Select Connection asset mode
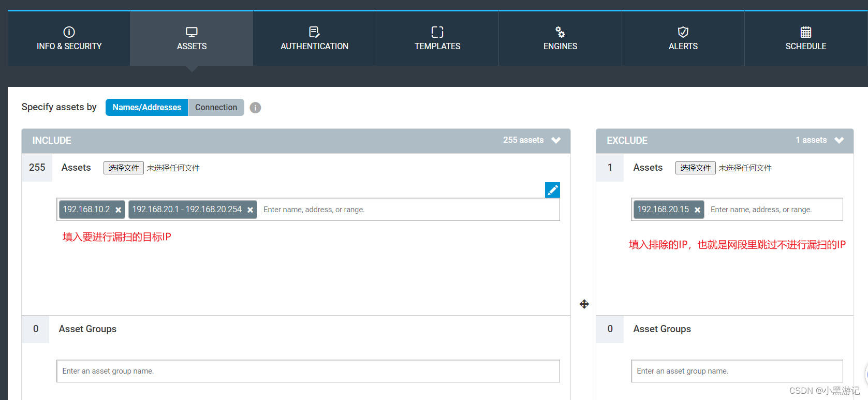 coord(216,107)
